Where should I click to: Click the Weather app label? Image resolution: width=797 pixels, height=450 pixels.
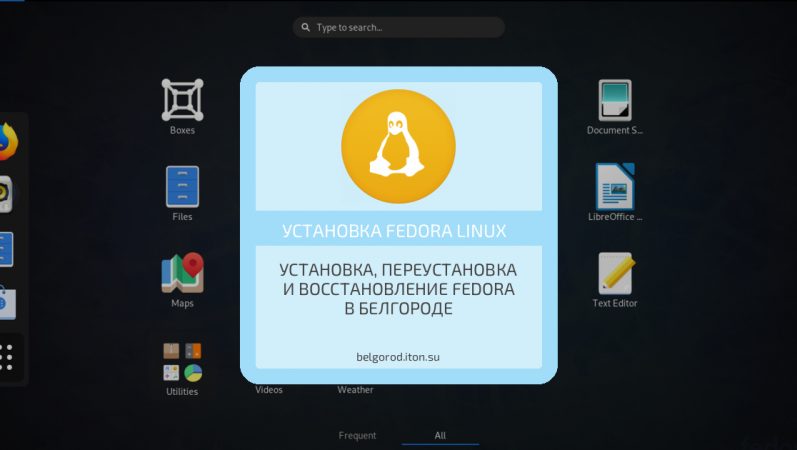355,389
